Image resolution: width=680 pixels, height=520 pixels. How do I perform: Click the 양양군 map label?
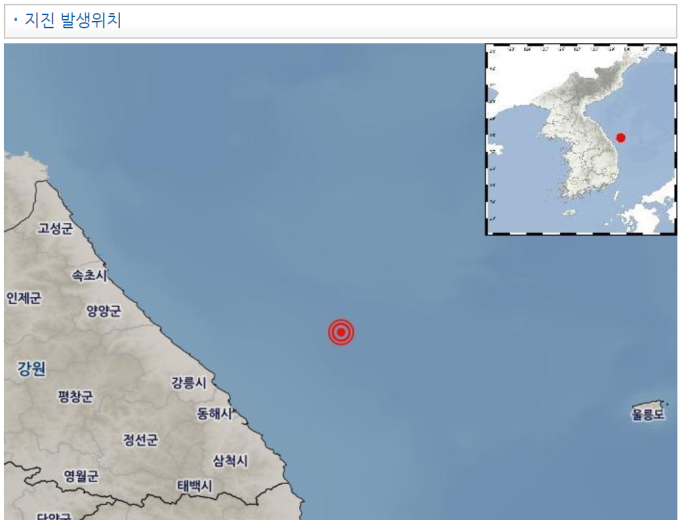(x=104, y=311)
